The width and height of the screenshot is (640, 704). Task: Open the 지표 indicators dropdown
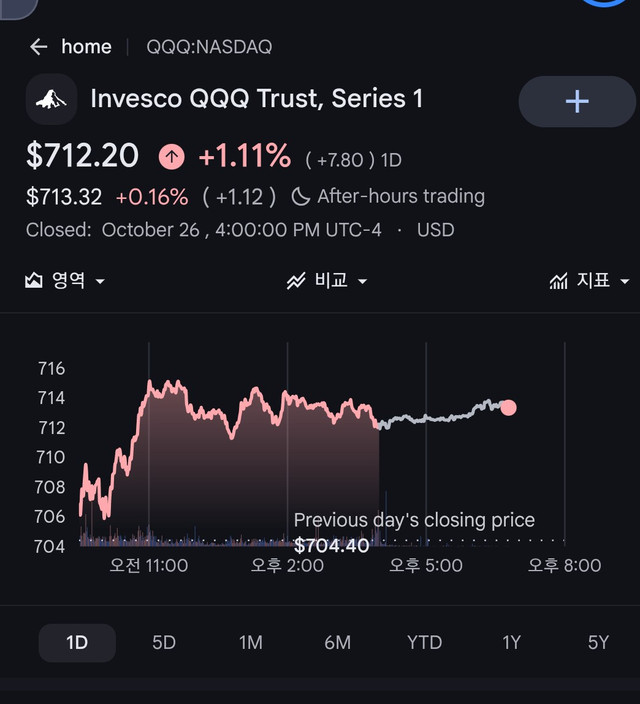point(590,281)
